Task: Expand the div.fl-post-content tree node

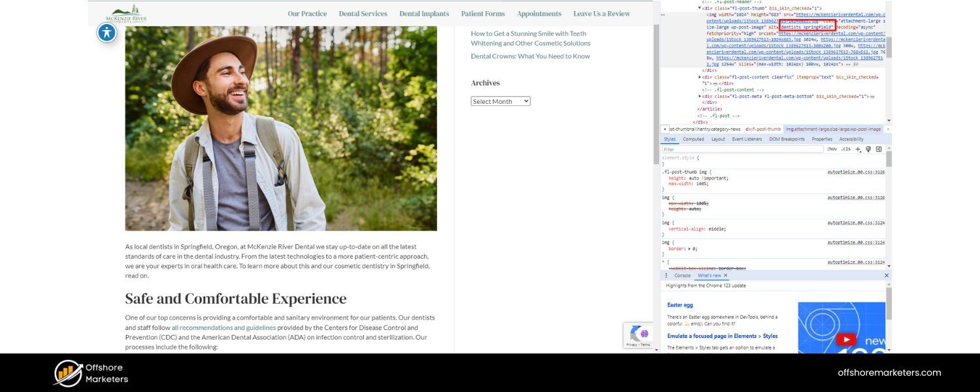Action: tap(700, 76)
